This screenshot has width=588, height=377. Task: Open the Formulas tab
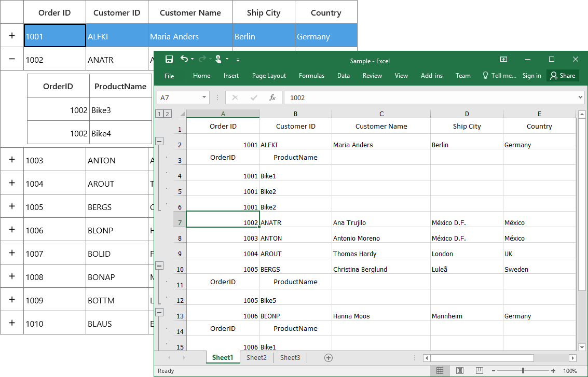(311, 76)
